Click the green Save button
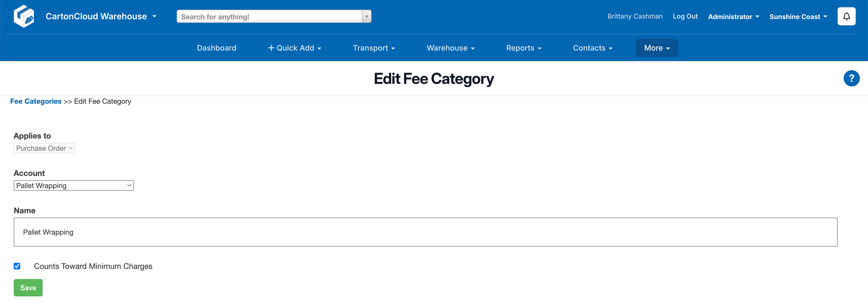The height and width of the screenshot is (304, 868). (x=28, y=287)
